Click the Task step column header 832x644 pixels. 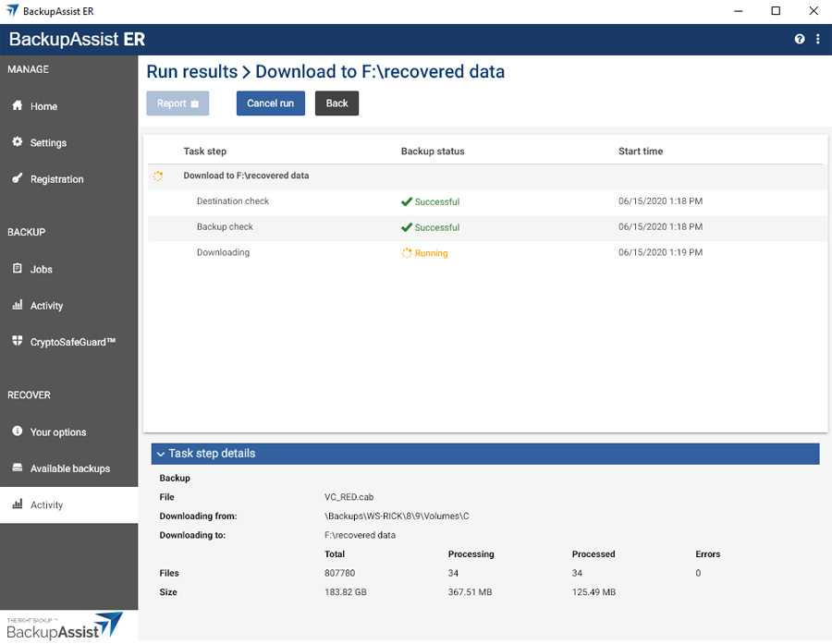tap(205, 152)
